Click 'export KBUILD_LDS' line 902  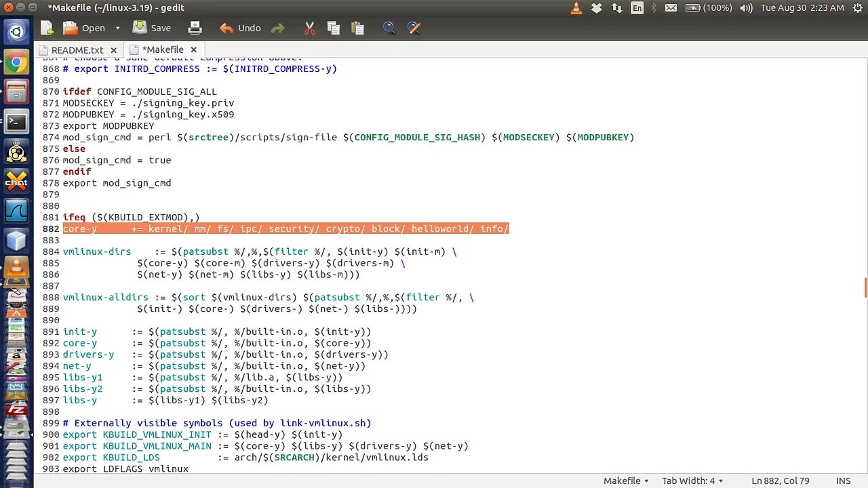[245, 457]
